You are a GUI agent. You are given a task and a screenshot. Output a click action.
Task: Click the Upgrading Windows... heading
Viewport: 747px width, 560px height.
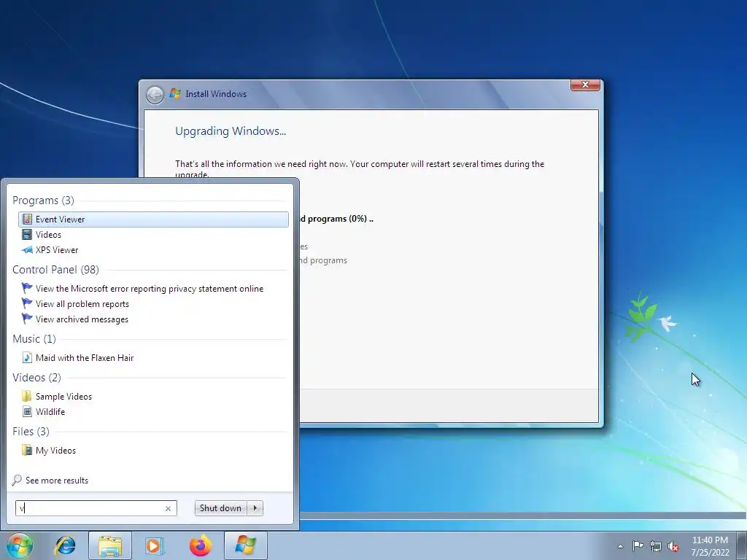(231, 131)
